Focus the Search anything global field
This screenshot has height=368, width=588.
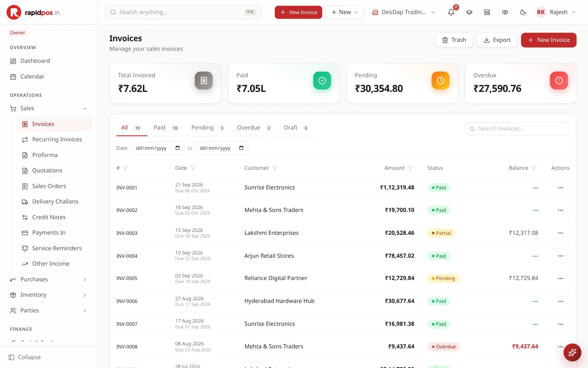click(x=183, y=12)
